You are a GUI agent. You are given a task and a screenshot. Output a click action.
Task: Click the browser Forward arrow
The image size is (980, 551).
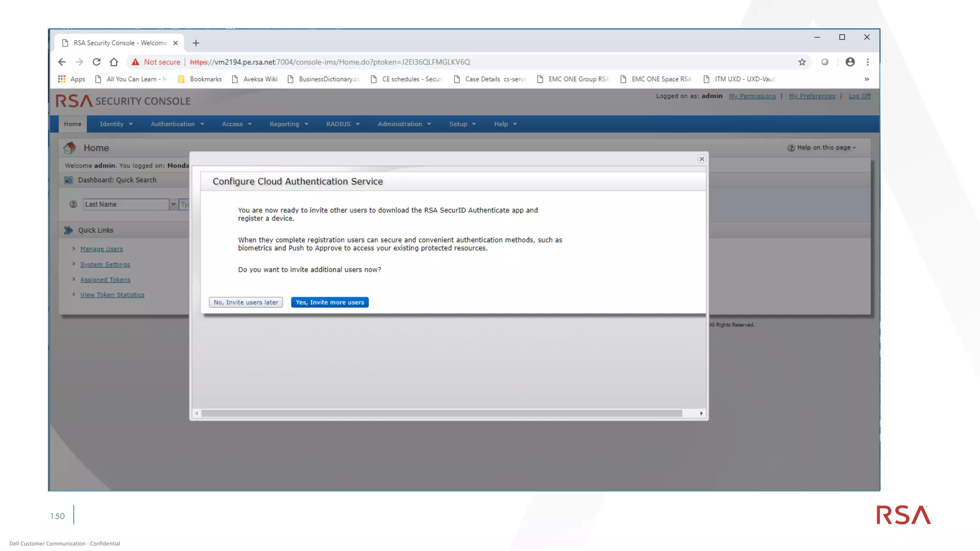pos(79,62)
